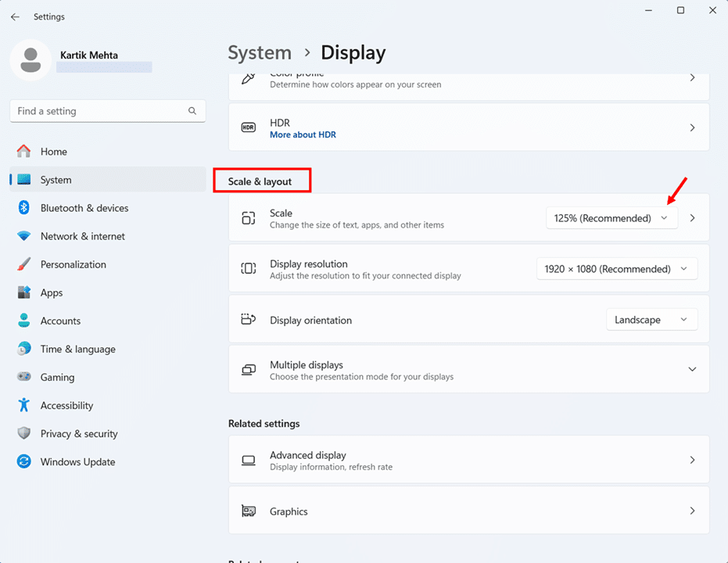Go to Home in the sidebar
The width and height of the screenshot is (728, 563).
tap(108, 152)
